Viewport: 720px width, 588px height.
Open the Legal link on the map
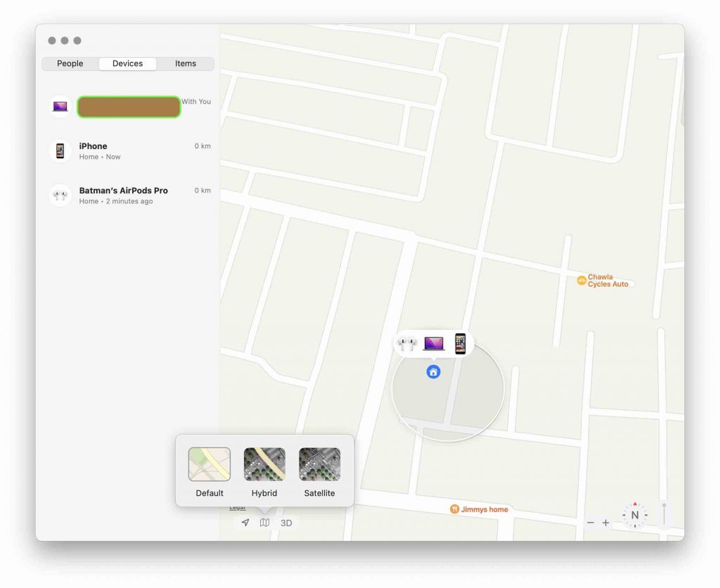238,508
